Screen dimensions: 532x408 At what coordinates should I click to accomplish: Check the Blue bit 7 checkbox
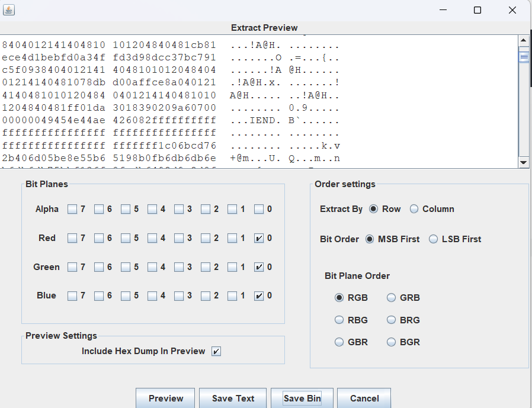[x=72, y=295]
